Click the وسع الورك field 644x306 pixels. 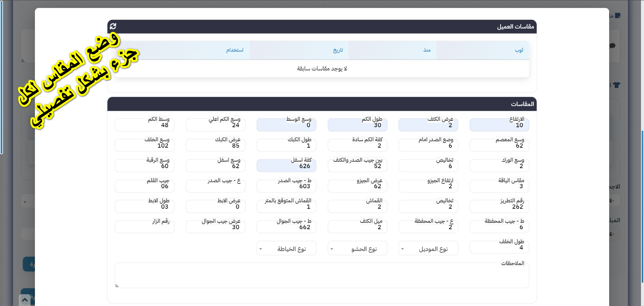pyautogui.click(x=499, y=166)
